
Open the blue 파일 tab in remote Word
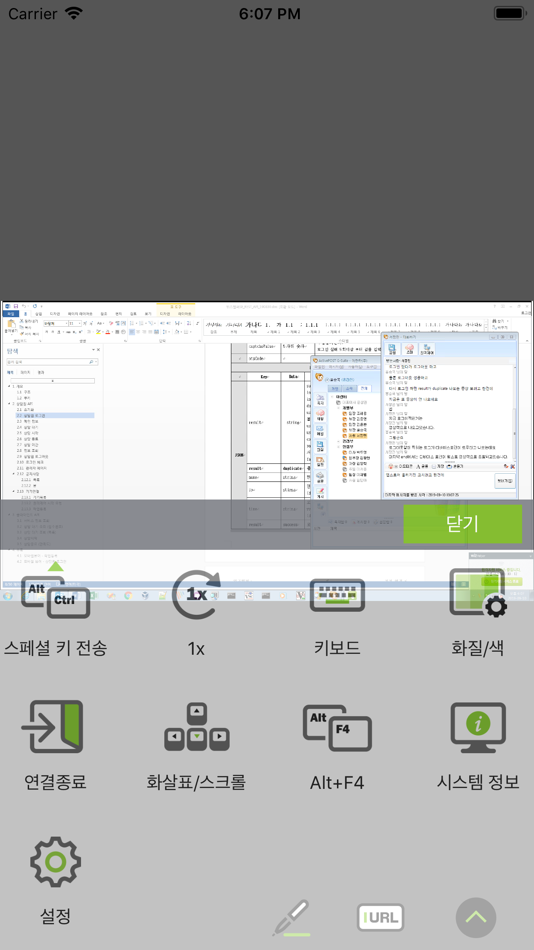tap(10, 314)
